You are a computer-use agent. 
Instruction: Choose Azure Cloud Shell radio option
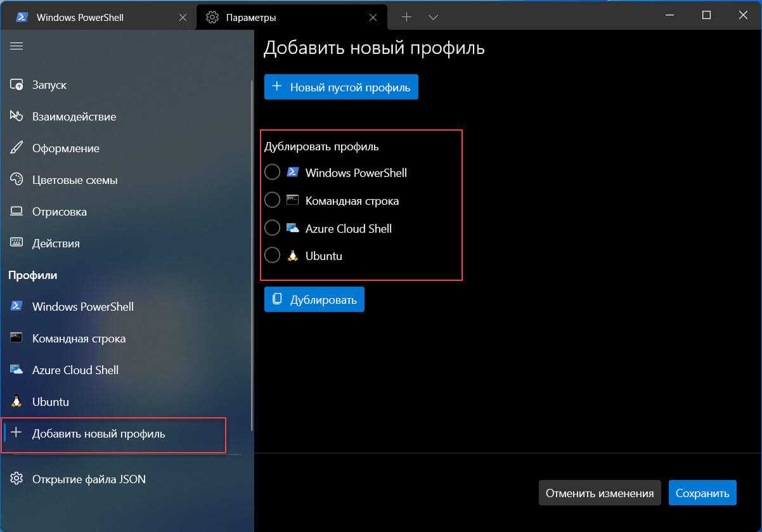tap(272, 228)
